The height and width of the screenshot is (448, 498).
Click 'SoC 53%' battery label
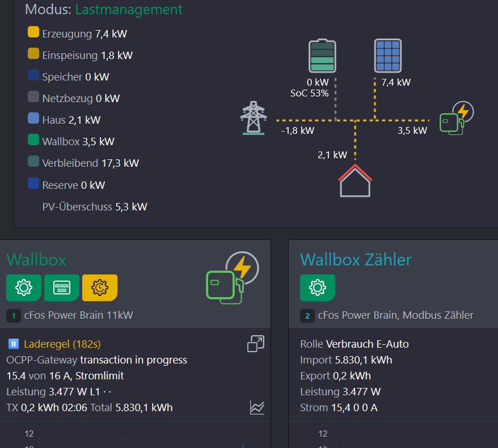pyautogui.click(x=309, y=93)
